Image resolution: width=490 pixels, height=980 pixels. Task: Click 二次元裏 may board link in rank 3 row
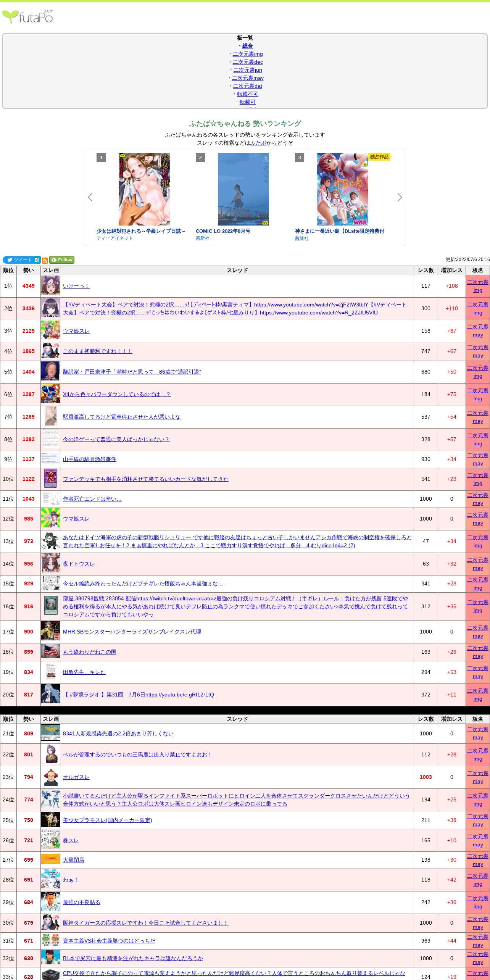pos(478,331)
